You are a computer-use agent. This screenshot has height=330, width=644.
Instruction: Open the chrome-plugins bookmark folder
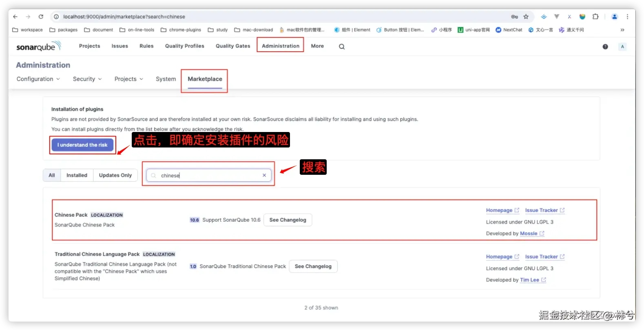(x=181, y=30)
